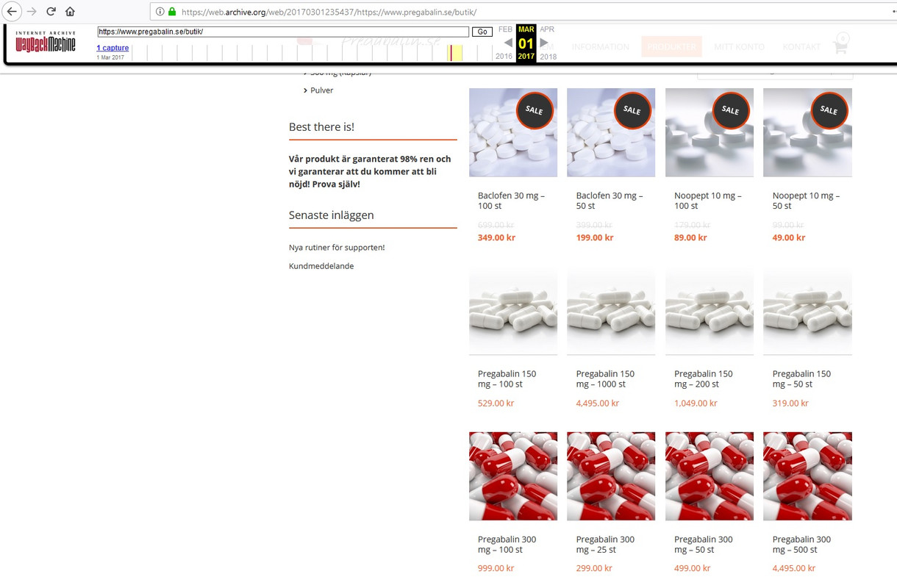Select FEB month in Wayback timeline
The height and width of the screenshot is (588, 897).
tap(505, 29)
